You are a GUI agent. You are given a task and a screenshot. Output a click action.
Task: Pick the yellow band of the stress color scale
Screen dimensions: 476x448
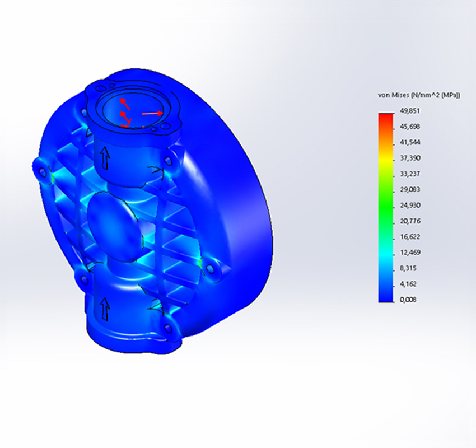[386, 158]
